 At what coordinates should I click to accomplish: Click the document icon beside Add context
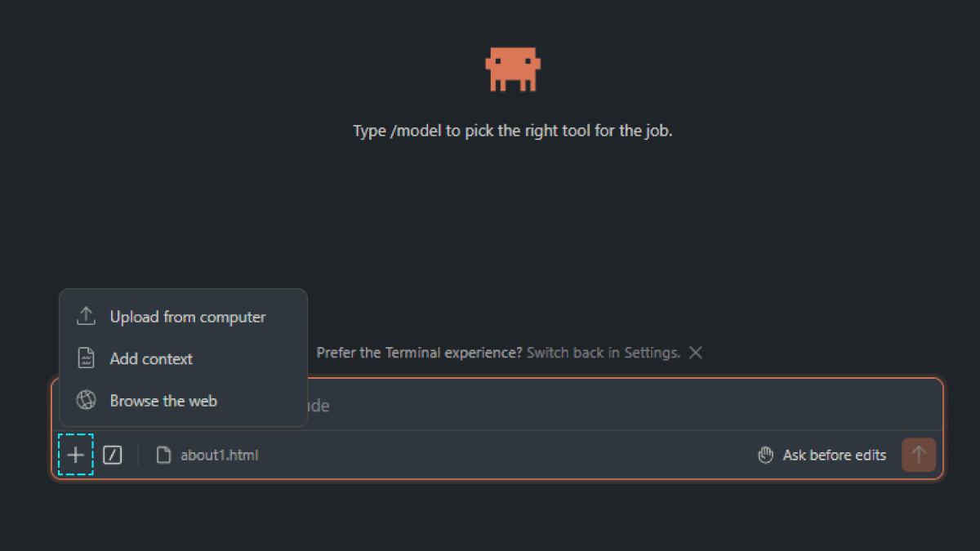(86, 358)
